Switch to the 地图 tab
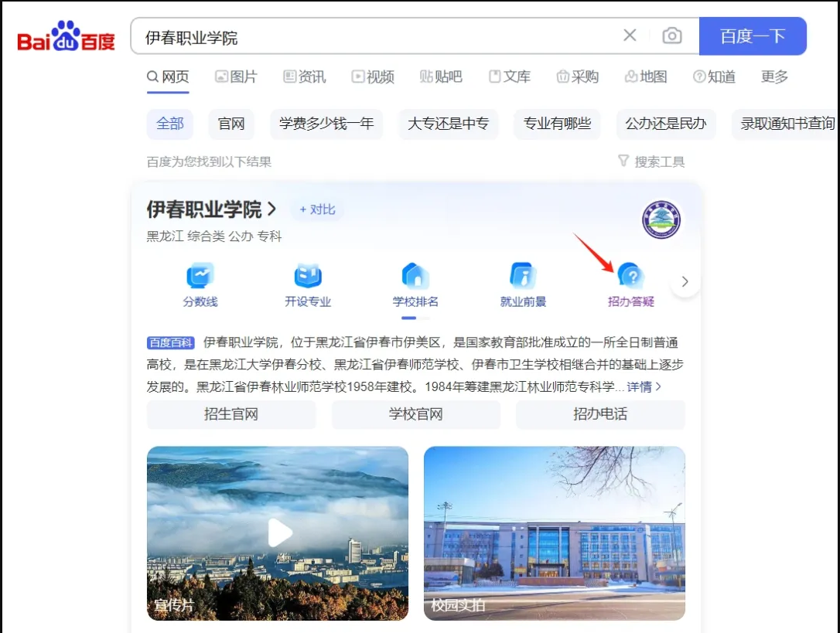Screen dimensions: 840x633 click(646, 77)
